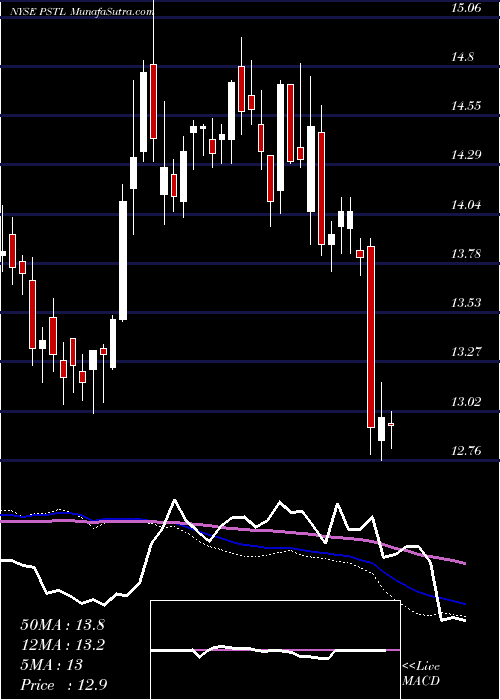Click the 13.53 price axis label
This screenshot has height=700, width=500.
[x=466, y=303]
